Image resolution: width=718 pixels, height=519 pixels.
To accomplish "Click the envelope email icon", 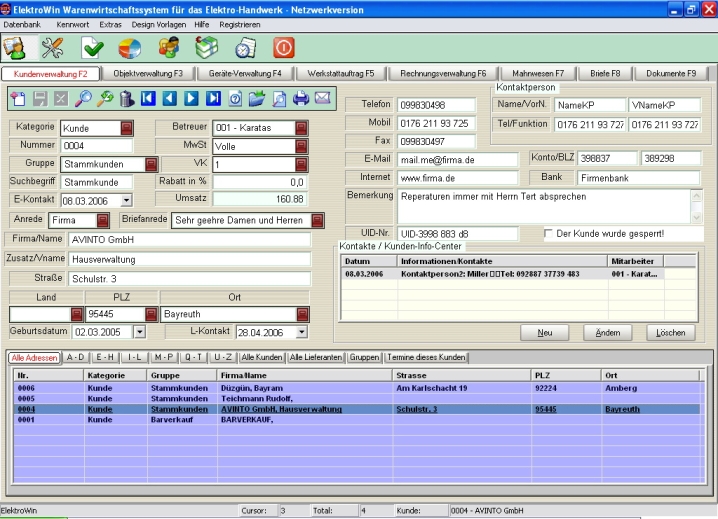I will click(322, 98).
